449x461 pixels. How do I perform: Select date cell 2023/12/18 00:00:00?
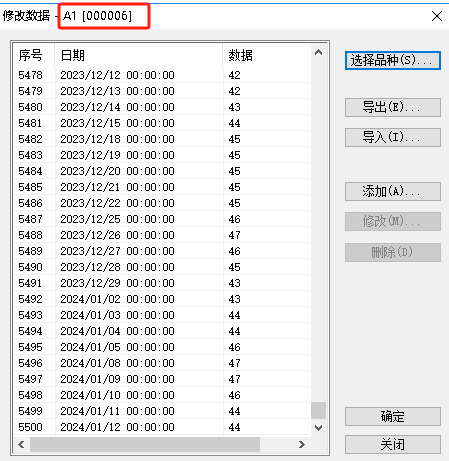point(117,139)
